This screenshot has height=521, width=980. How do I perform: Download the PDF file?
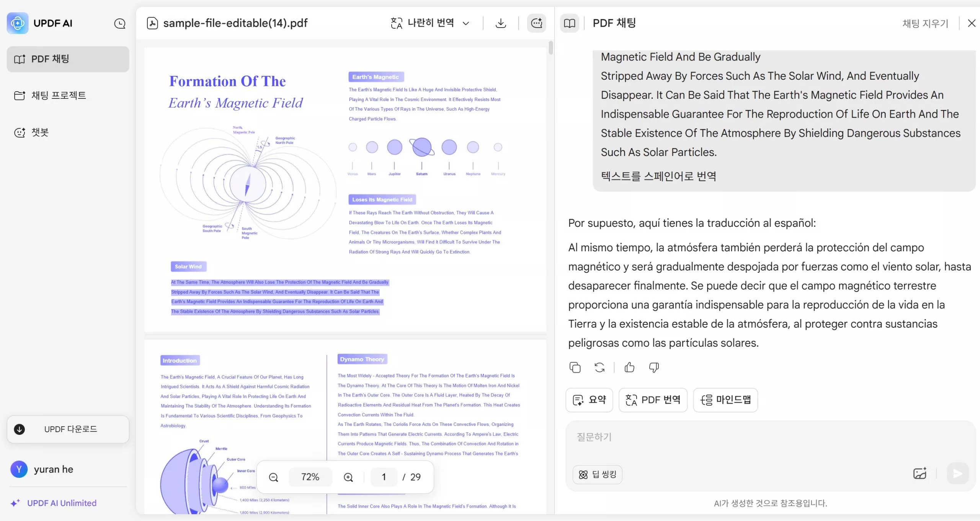[500, 23]
